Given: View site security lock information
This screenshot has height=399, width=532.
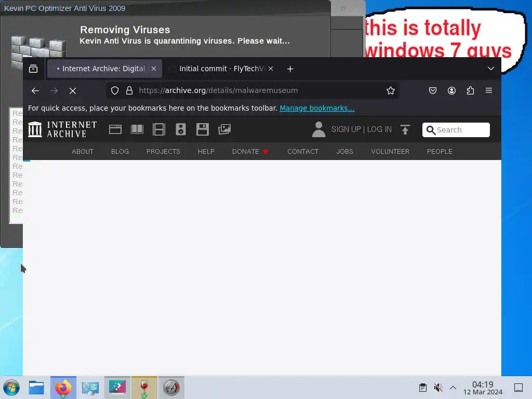Looking at the screenshot, I should coord(129,90).
